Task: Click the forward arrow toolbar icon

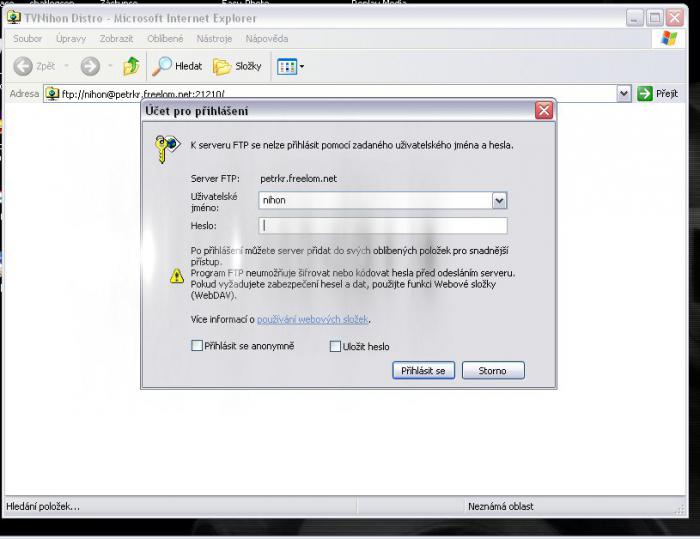Action: pos(90,66)
